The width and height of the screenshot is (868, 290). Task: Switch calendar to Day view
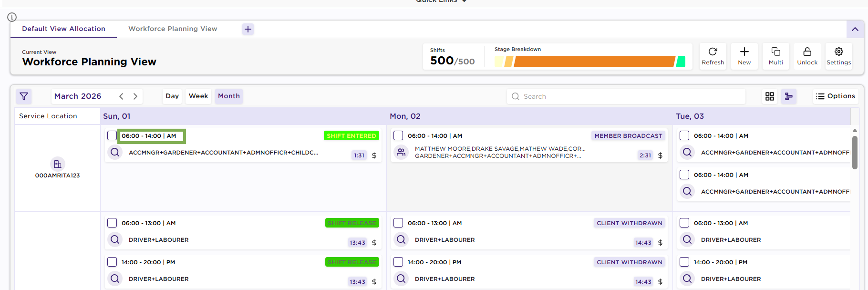[172, 96]
